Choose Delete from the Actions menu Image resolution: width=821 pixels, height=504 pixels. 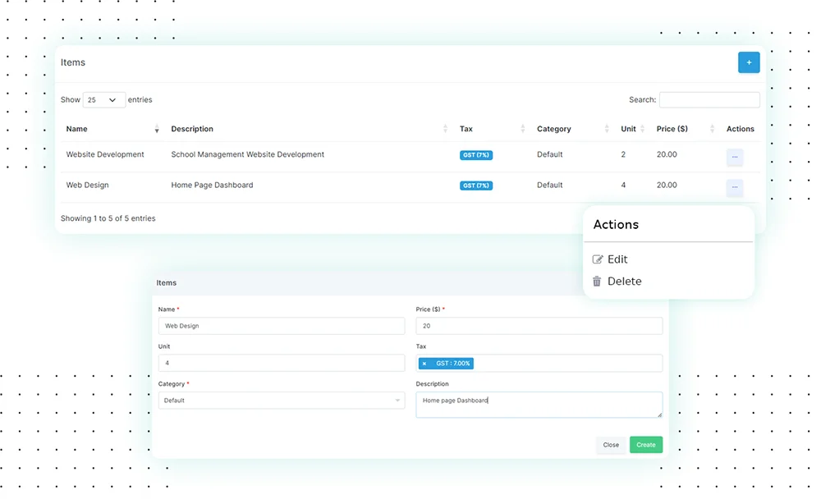tap(624, 282)
